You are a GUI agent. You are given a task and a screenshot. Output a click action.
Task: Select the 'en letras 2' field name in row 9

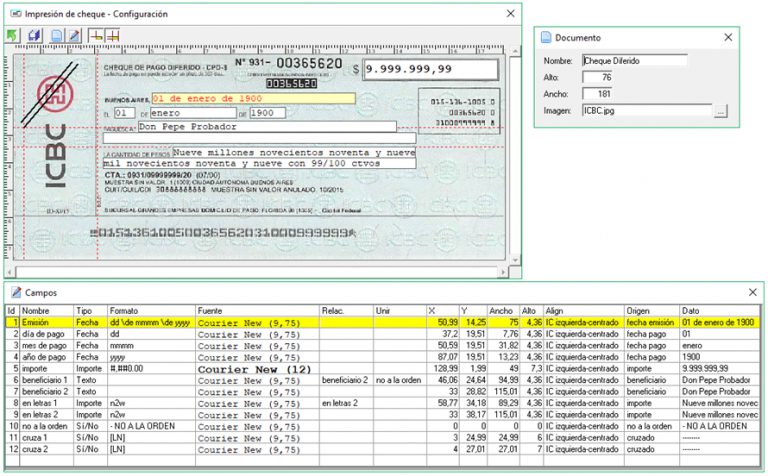40,414
